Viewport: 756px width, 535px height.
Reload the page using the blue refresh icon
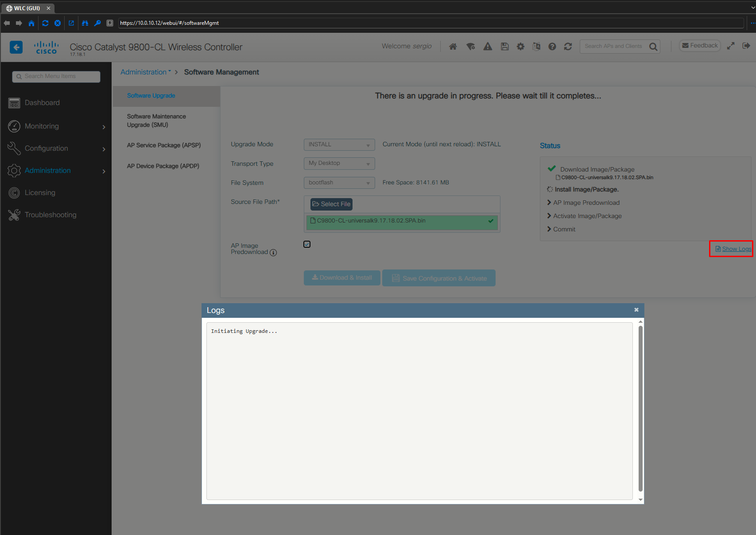(x=45, y=23)
